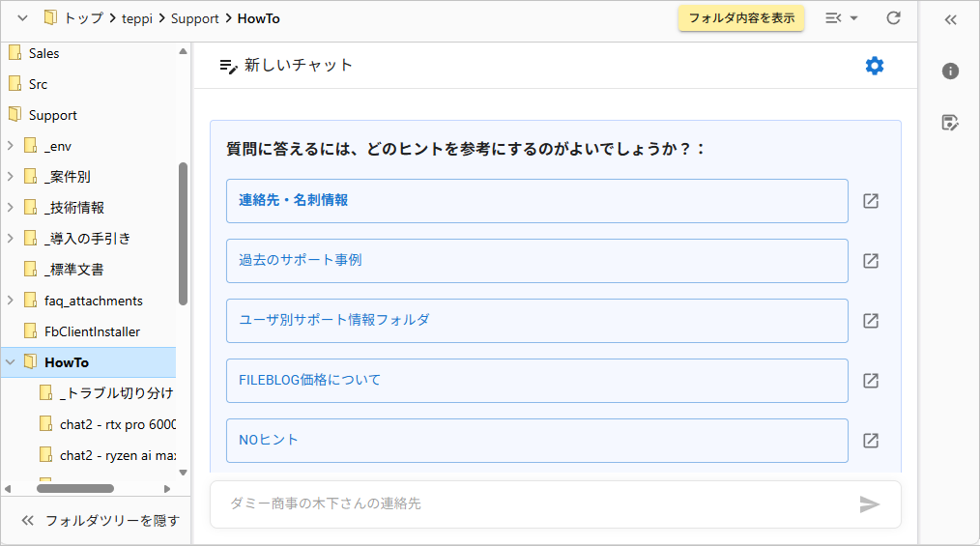Hide folder tree with フォルダツリーを隠す
Viewport: 980px width, 546px height.
point(100,520)
